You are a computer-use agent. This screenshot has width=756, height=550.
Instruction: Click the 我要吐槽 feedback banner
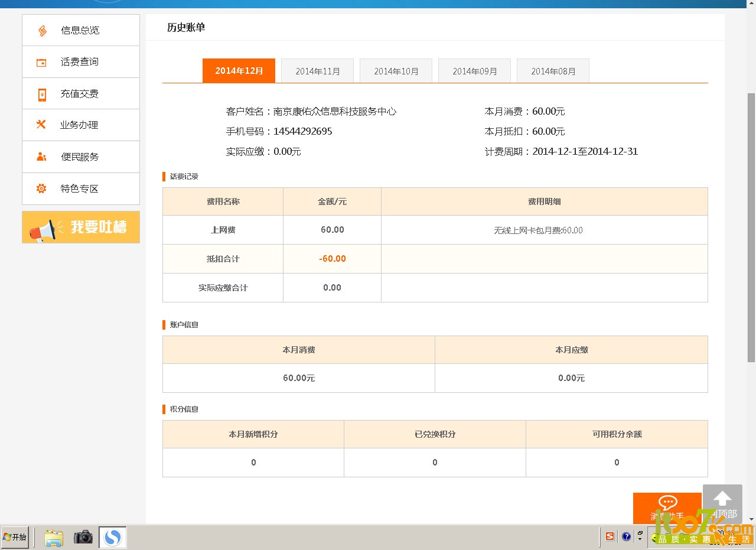81,227
